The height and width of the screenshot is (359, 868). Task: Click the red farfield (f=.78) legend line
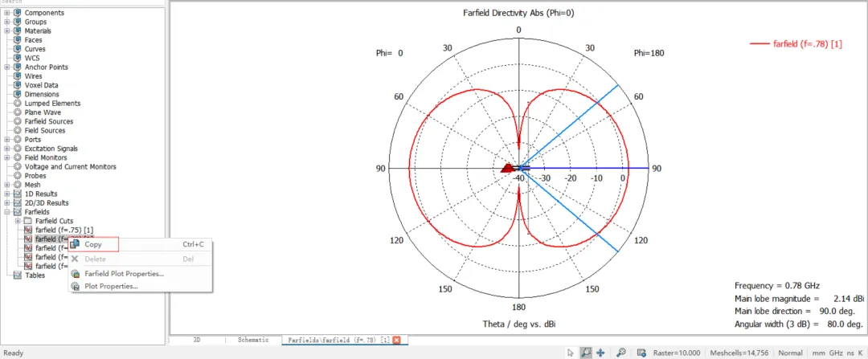(759, 44)
